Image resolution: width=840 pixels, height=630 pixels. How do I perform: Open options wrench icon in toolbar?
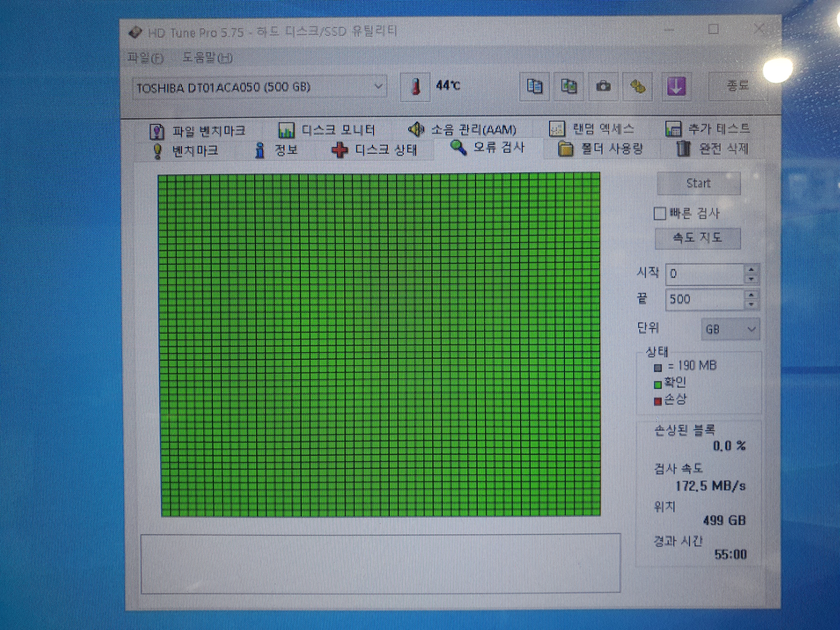[638, 87]
